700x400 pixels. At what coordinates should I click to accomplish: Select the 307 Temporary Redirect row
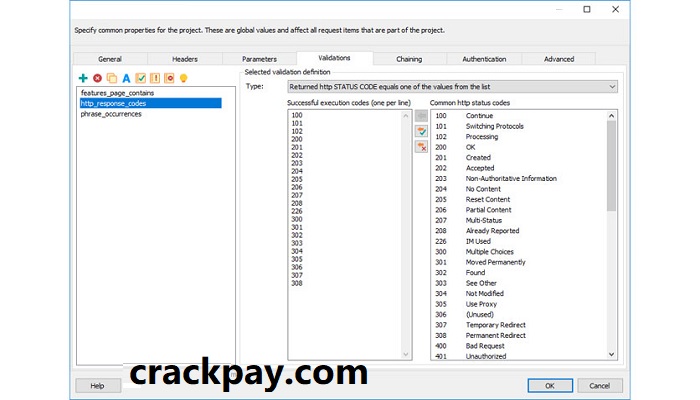519,325
